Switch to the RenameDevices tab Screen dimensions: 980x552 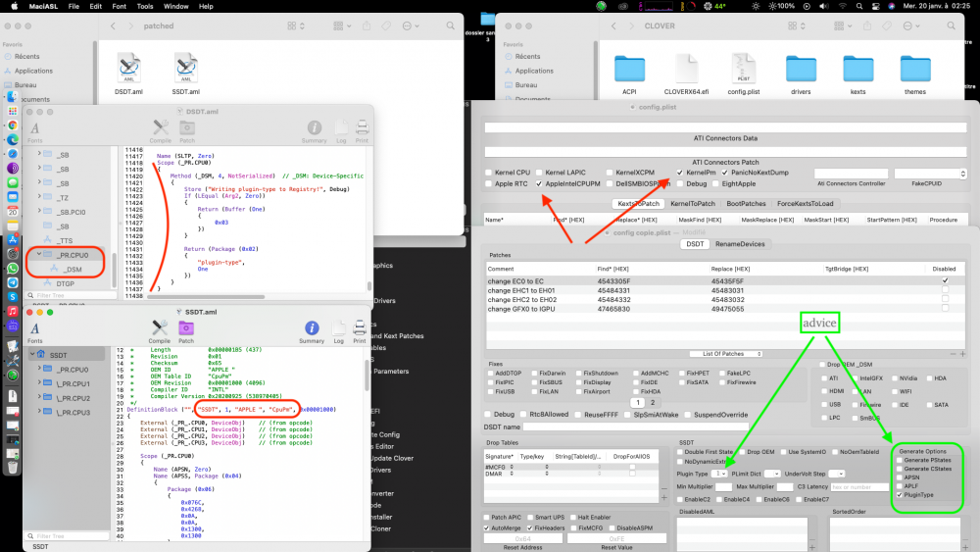[x=740, y=244]
